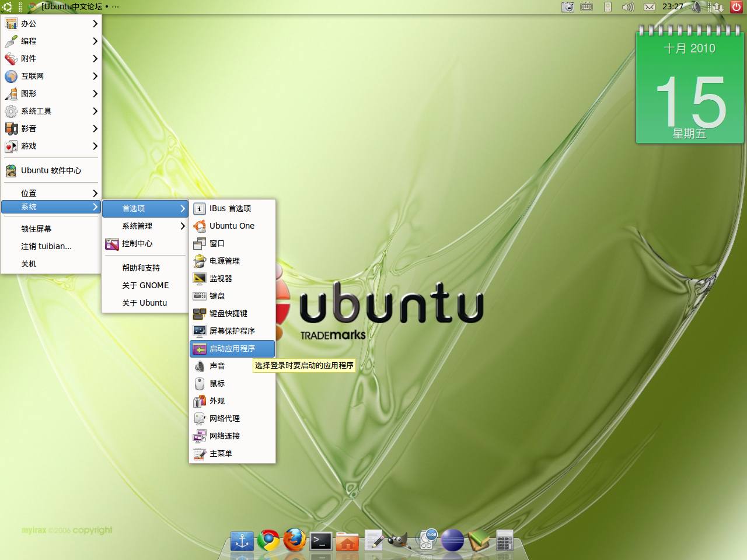This screenshot has height=560, width=747.
Task: Select 关于 GNOME menu item
Action: click(145, 285)
